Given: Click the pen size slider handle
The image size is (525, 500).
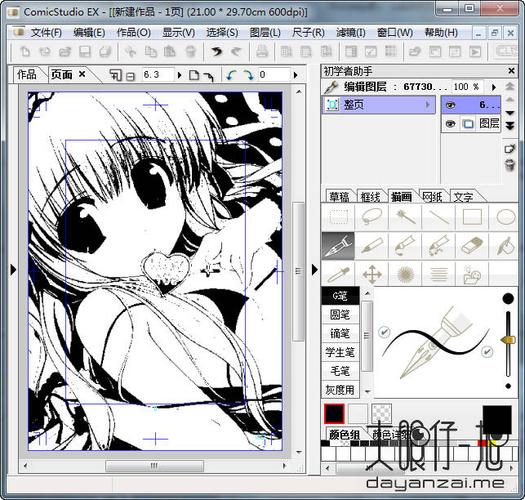Looking at the screenshot, I should pyautogui.click(x=508, y=340).
